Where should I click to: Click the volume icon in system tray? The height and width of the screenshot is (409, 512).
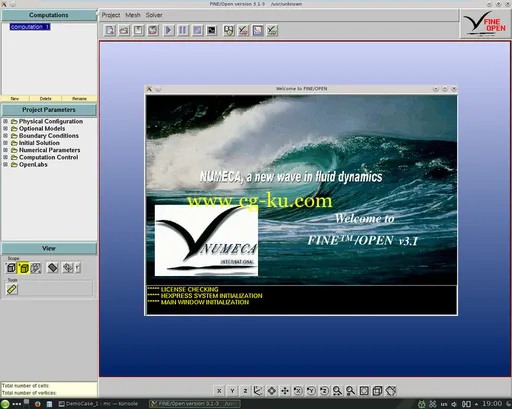coord(454,404)
